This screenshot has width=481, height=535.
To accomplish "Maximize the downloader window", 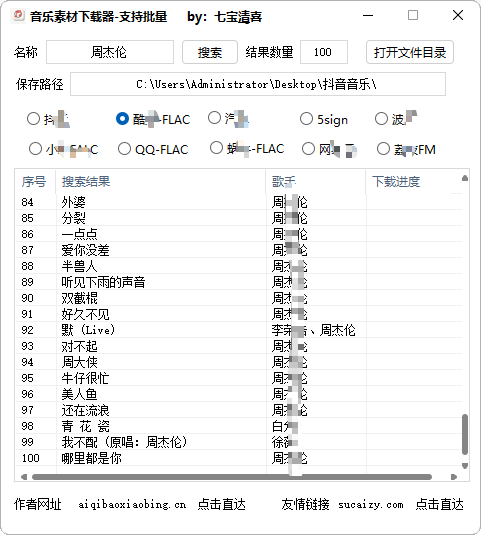I will pos(413,15).
